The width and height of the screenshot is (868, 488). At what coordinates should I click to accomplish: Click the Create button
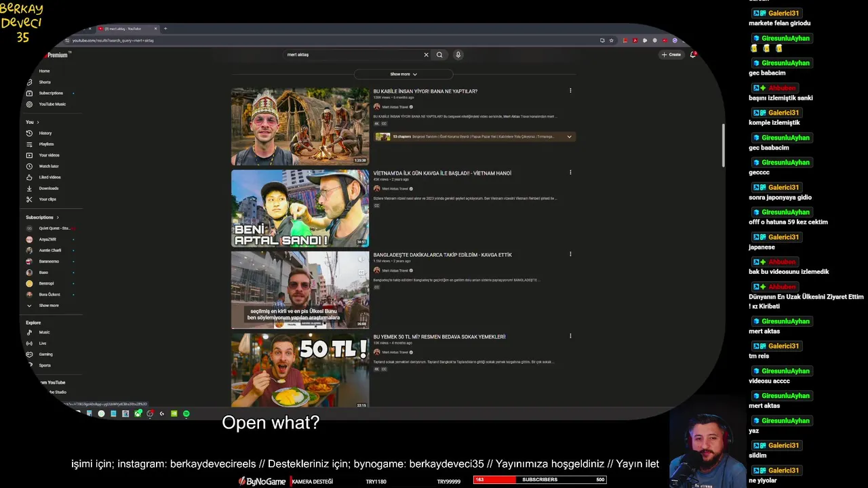pos(671,54)
